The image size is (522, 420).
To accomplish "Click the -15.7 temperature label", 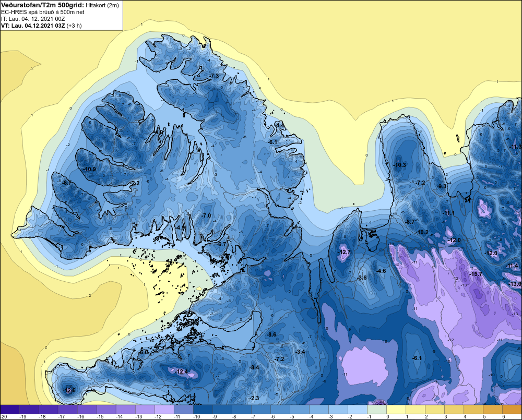I will 476,274.
